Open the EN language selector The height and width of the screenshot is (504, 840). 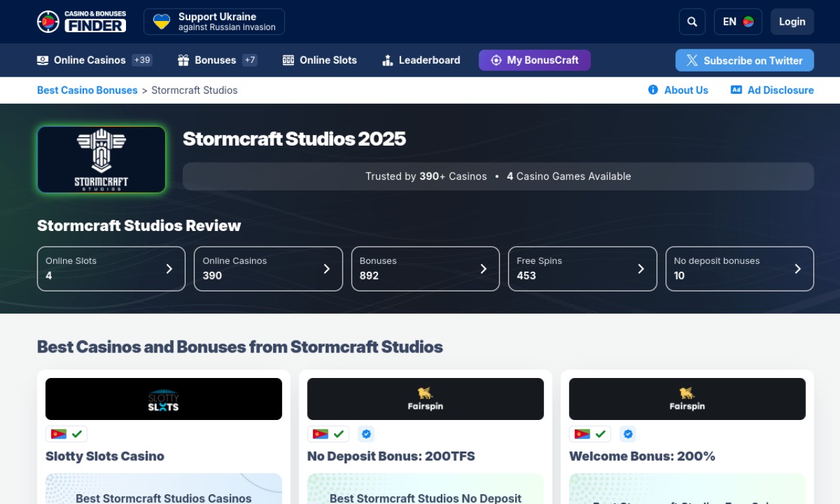point(738,22)
